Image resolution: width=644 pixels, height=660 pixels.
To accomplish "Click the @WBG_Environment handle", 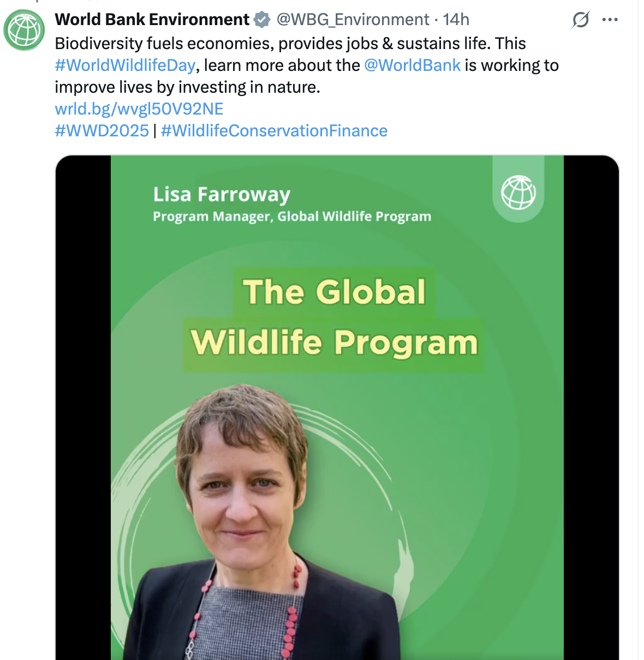I will (353, 20).
